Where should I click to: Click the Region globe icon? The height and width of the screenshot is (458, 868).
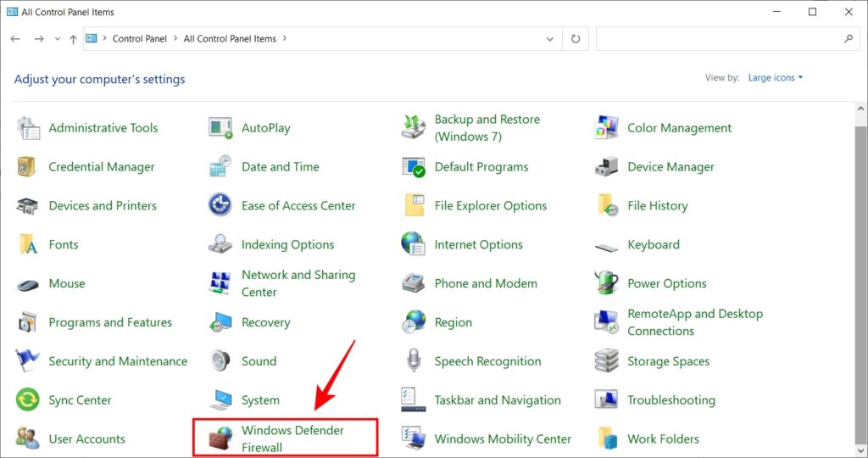[x=414, y=321]
